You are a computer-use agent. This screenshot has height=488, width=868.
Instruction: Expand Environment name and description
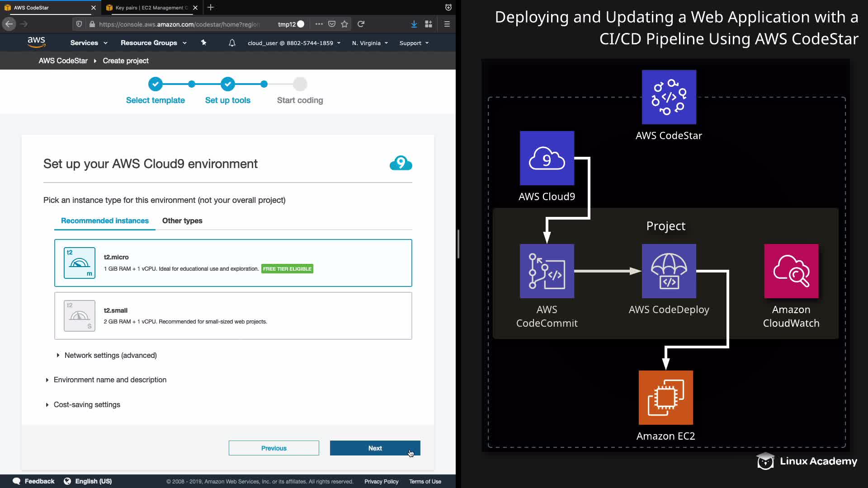coord(110,380)
